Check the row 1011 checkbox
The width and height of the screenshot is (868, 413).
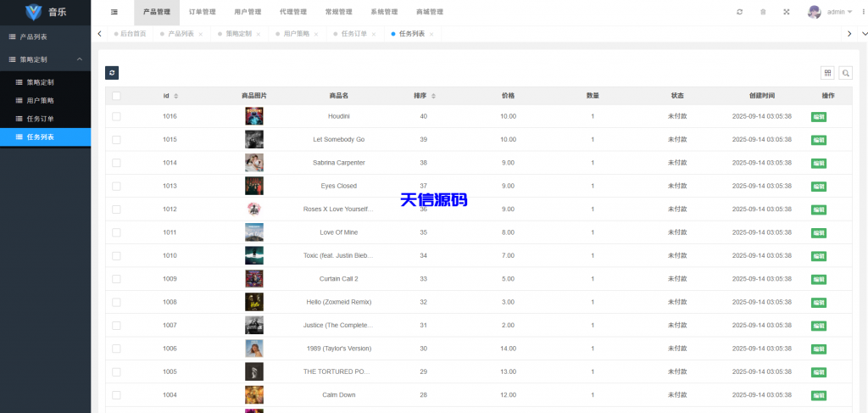116,232
